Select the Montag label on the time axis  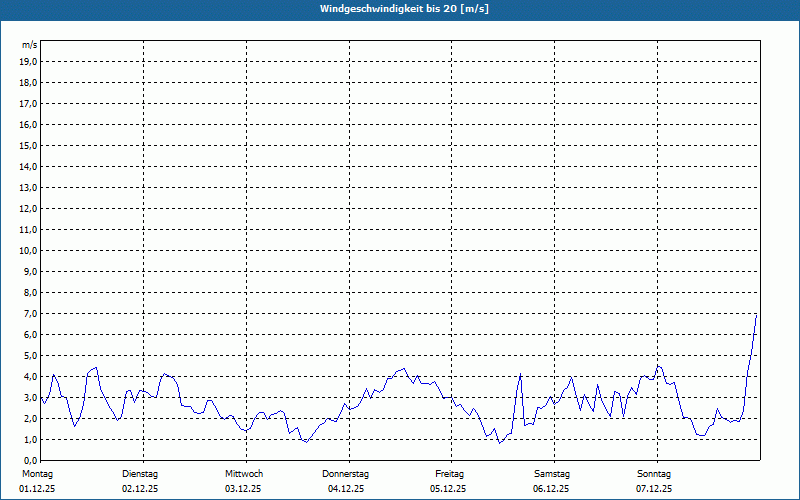(x=37, y=473)
